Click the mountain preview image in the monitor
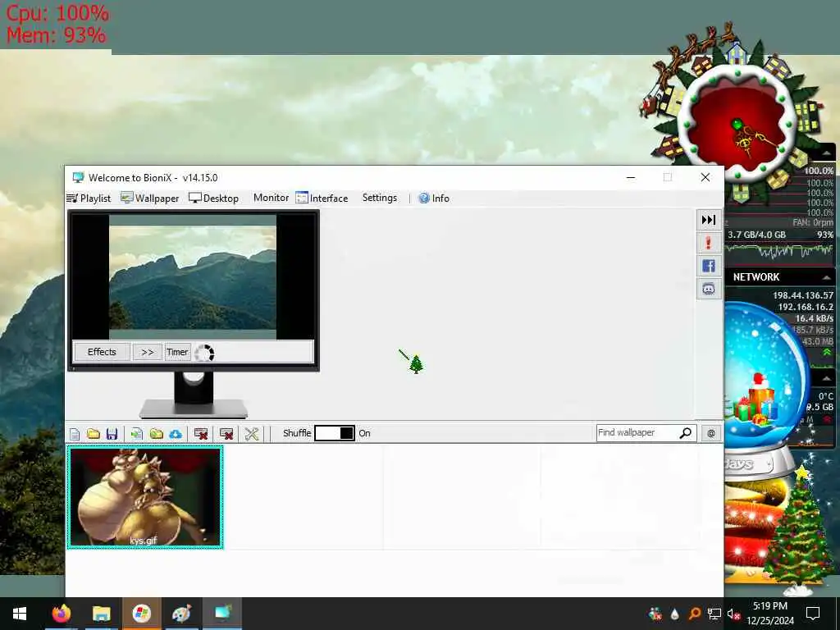840x630 pixels. point(193,277)
